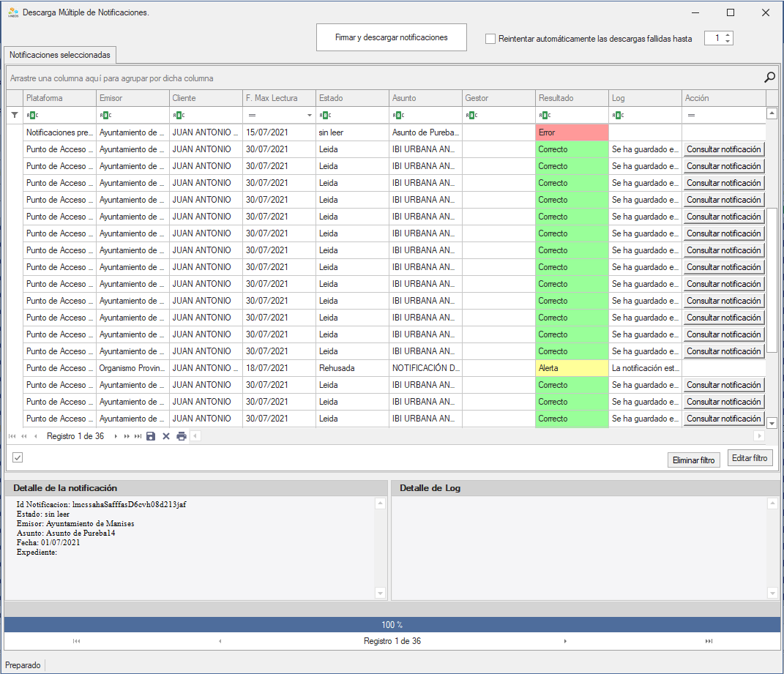Jump to last record in bottom navigator
Viewport: 784px width, 674px height.
click(709, 641)
